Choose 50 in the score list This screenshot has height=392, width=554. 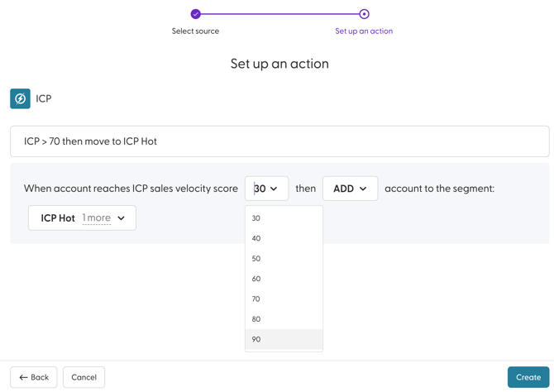coord(256,259)
